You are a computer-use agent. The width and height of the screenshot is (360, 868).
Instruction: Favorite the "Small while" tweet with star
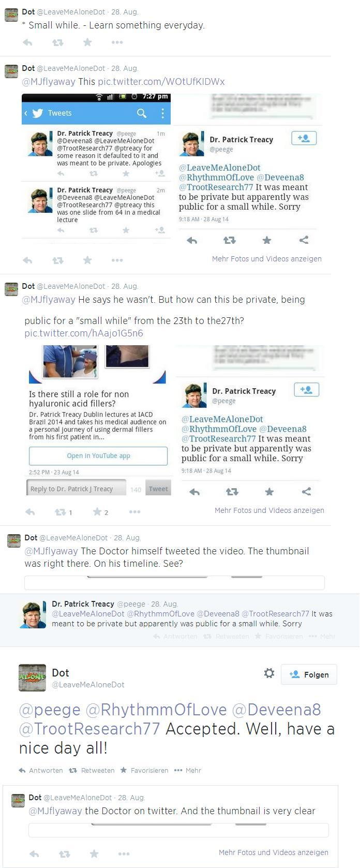(87, 42)
